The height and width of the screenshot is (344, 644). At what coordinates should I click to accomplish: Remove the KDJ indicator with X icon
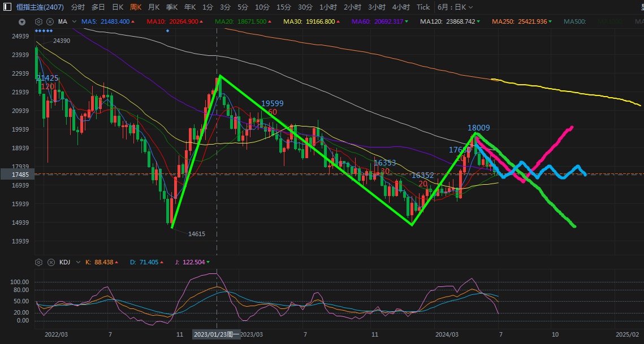(x=50, y=262)
